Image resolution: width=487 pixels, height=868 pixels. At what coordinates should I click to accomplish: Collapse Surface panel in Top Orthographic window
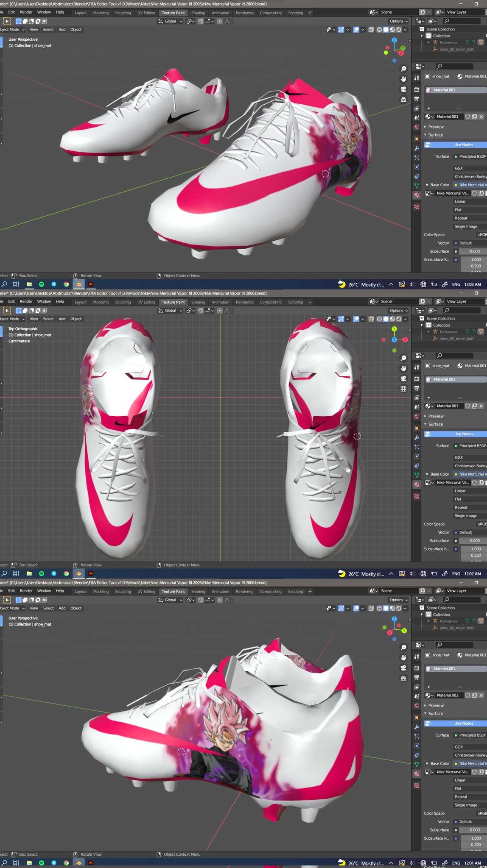click(x=435, y=424)
